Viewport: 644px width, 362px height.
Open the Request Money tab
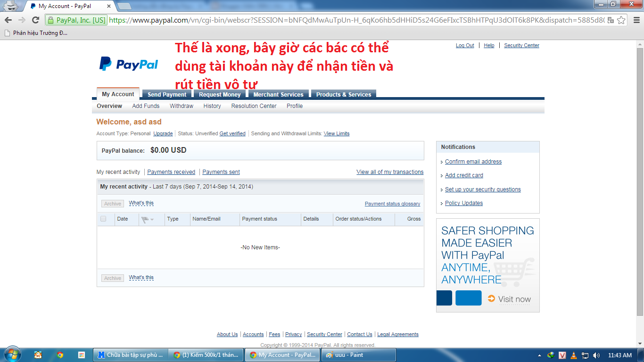[x=220, y=94]
